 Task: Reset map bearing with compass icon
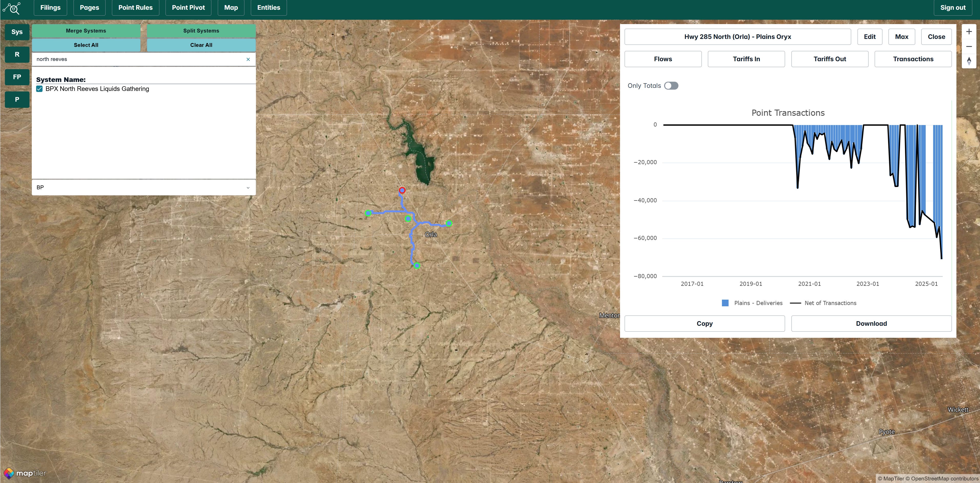[968, 61]
